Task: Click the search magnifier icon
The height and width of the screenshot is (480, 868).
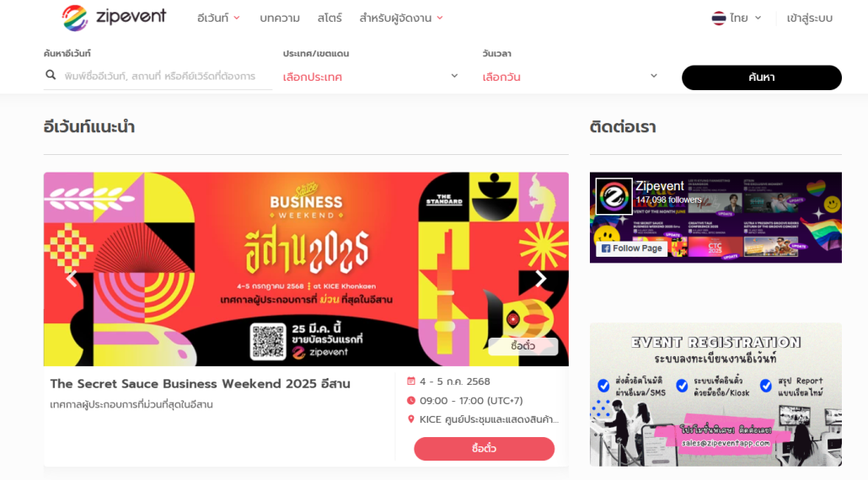Action: tap(51, 75)
